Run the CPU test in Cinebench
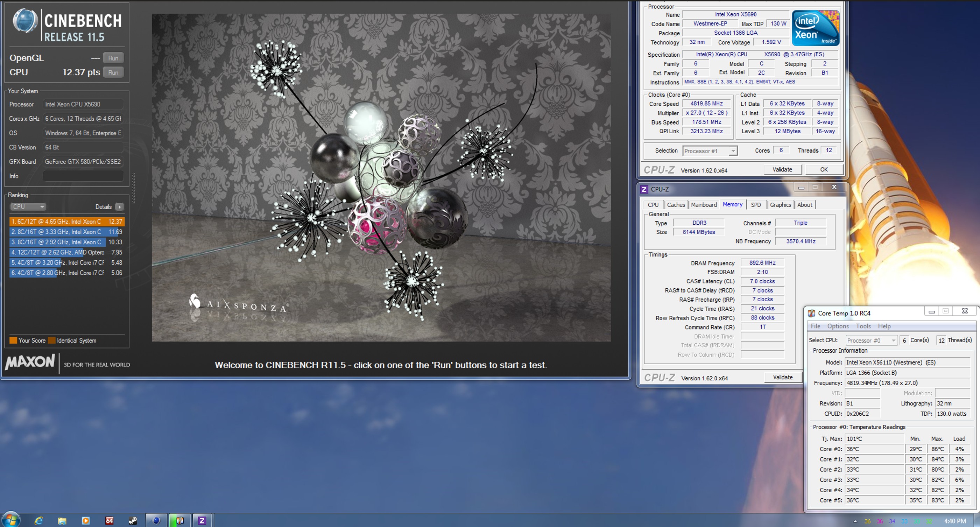Image resolution: width=980 pixels, height=527 pixels. click(x=113, y=72)
